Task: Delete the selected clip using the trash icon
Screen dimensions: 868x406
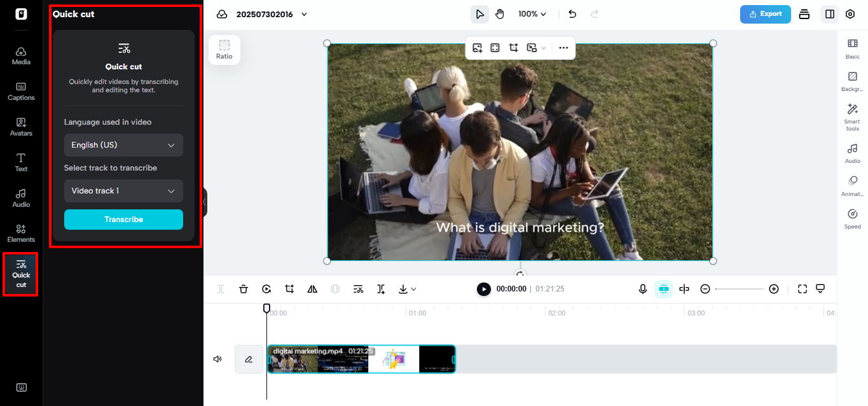Action: click(244, 288)
